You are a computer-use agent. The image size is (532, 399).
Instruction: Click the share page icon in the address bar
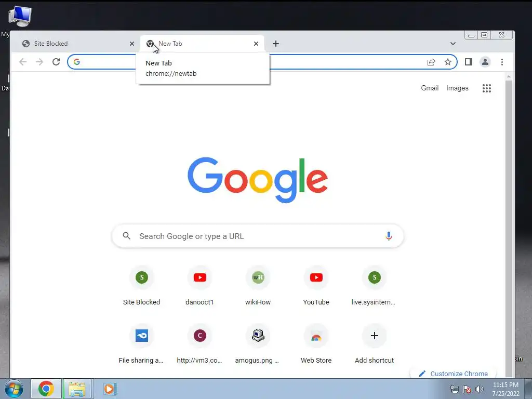[431, 62]
